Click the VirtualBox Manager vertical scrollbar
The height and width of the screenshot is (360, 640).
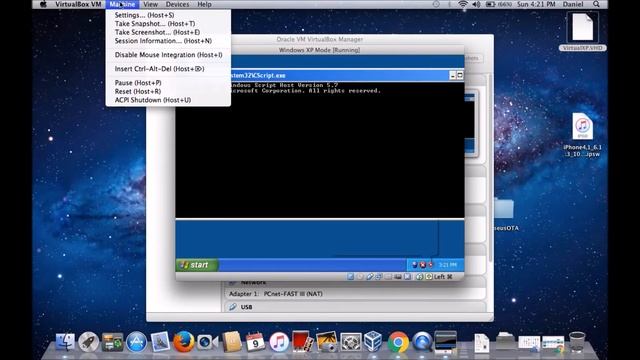tap(490, 167)
